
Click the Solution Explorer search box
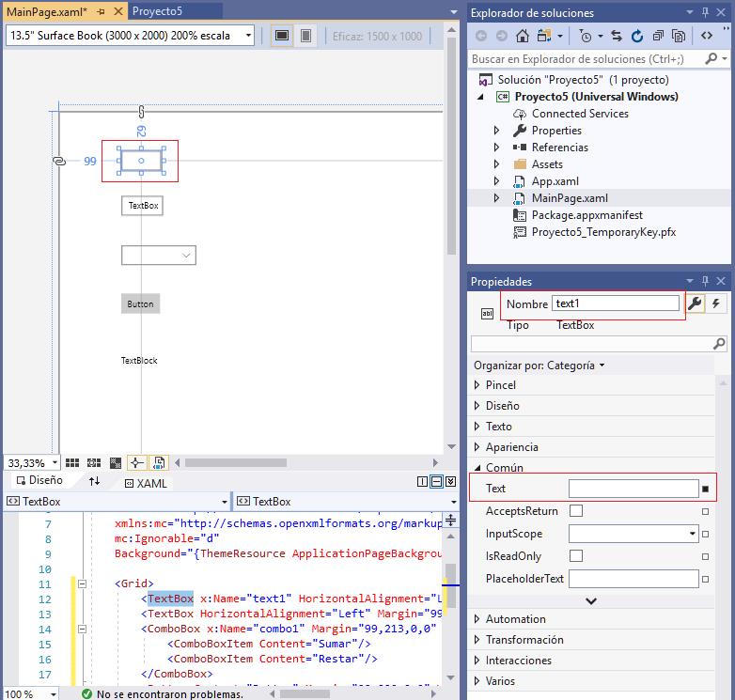point(586,59)
